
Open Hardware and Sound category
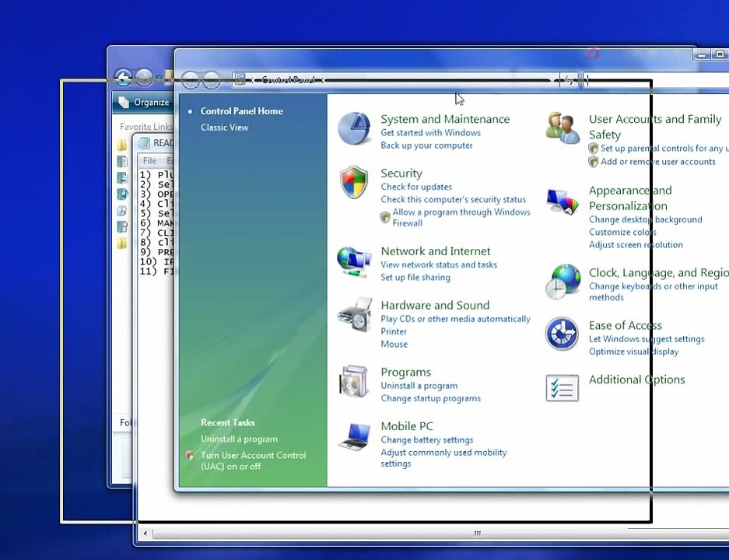coord(435,305)
